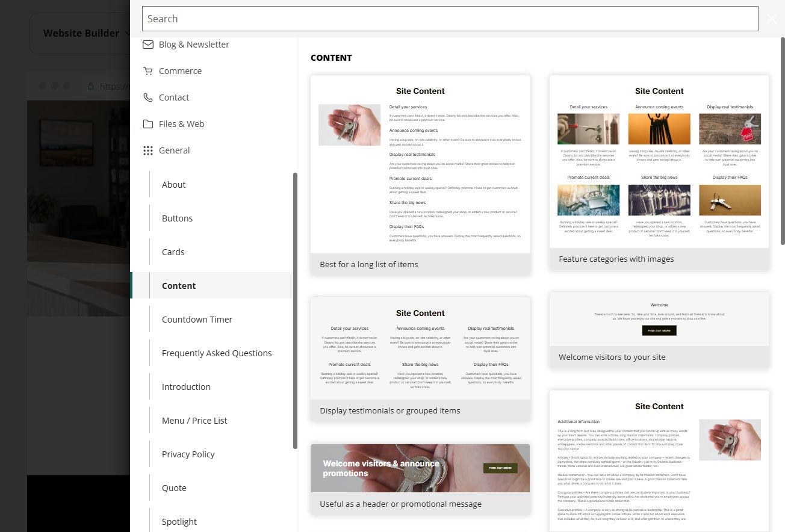Open the Website Builder dropdown
Viewport: 785px width, 532px height.
[x=87, y=33]
